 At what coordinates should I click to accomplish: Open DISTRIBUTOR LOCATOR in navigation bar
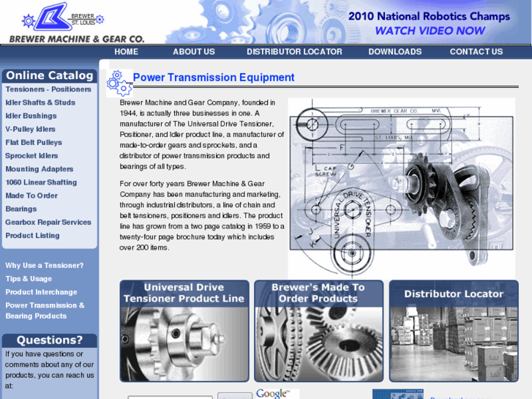(294, 52)
